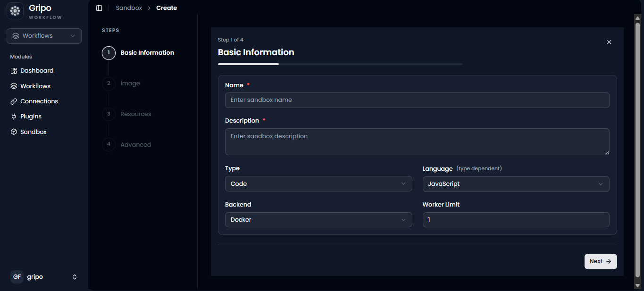
Task: Close the Basic Information form
Action: [609, 42]
